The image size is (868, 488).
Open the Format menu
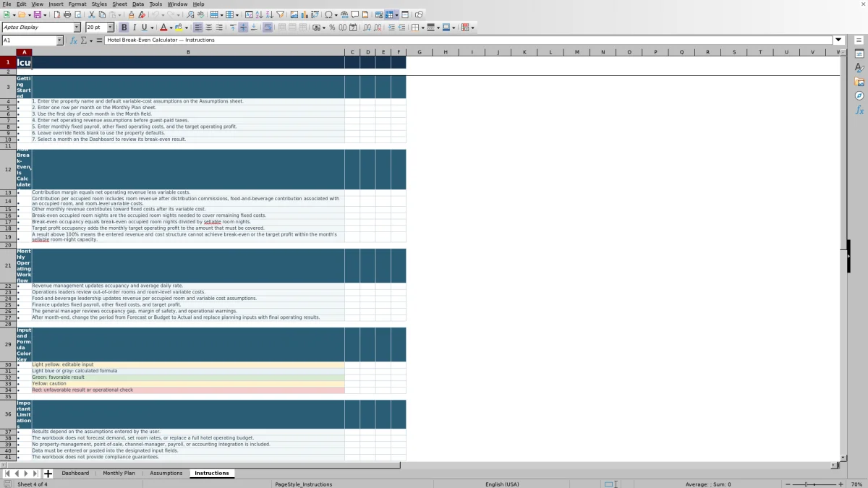click(x=77, y=4)
